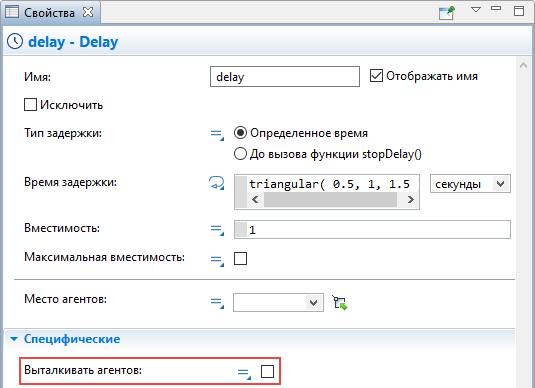Screen dimensions: 535x388
Task: Select the Определенное время radio button
Action: [240, 133]
